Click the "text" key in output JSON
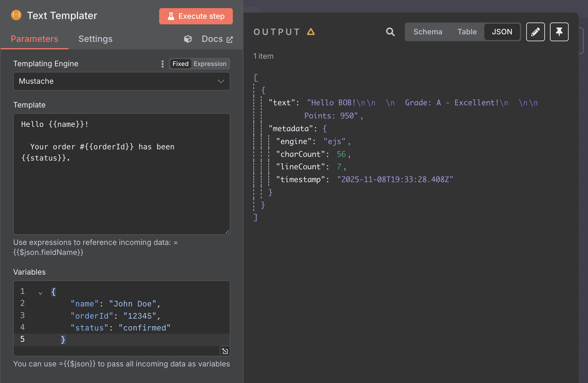Image resolution: width=588 pixels, height=383 pixels. pyautogui.click(x=282, y=103)
